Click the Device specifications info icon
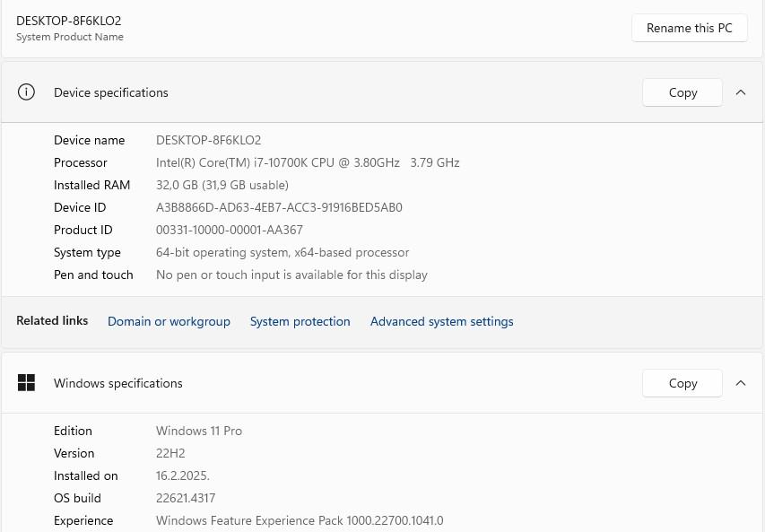The height and width of the screenshot is (532, 765). pyautogui.click(x=27, y=92)
